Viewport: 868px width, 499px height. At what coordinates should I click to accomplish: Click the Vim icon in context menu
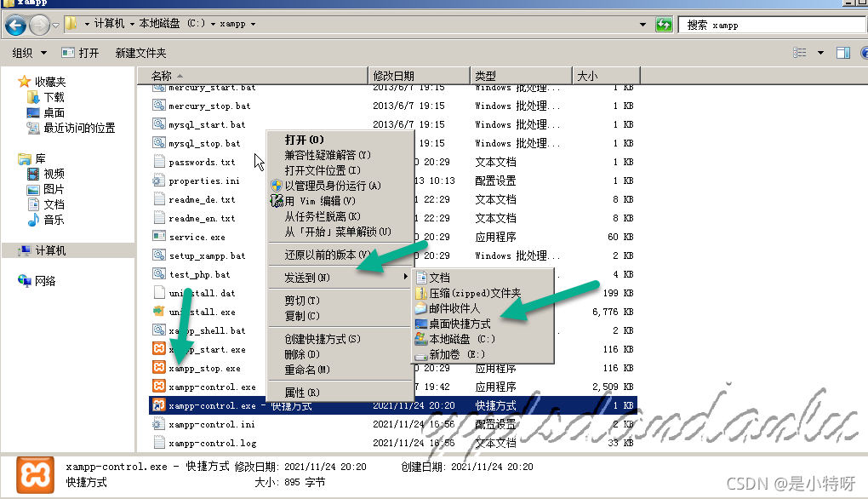pos(277,200)
